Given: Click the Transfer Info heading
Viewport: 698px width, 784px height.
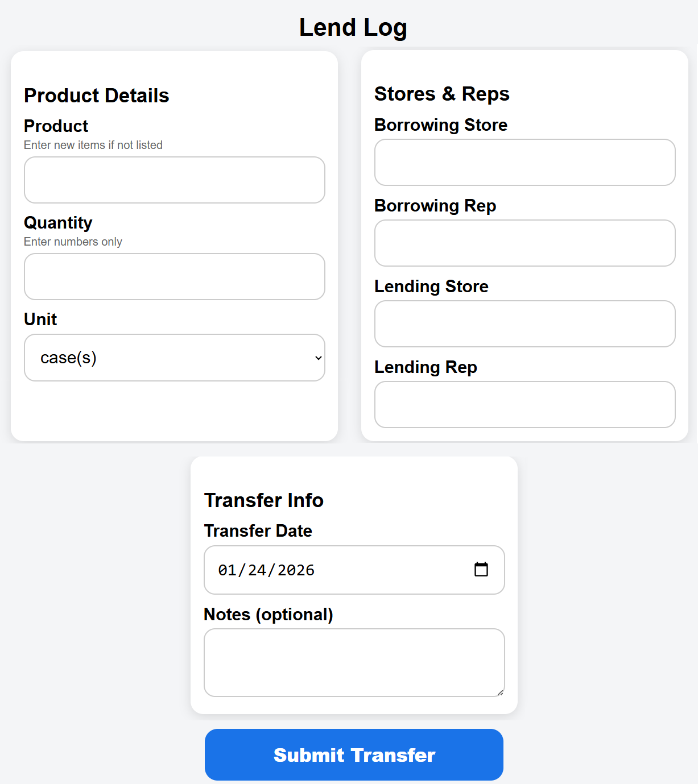Looking at the screenshot, I should pyautogui.click(x=264, y=500).
